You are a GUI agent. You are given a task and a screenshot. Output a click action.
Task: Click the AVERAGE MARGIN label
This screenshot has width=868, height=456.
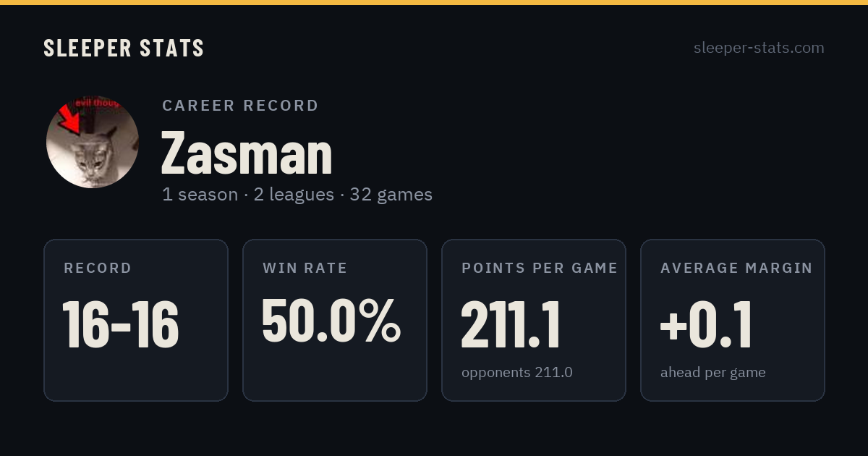[x=736, y=269]
